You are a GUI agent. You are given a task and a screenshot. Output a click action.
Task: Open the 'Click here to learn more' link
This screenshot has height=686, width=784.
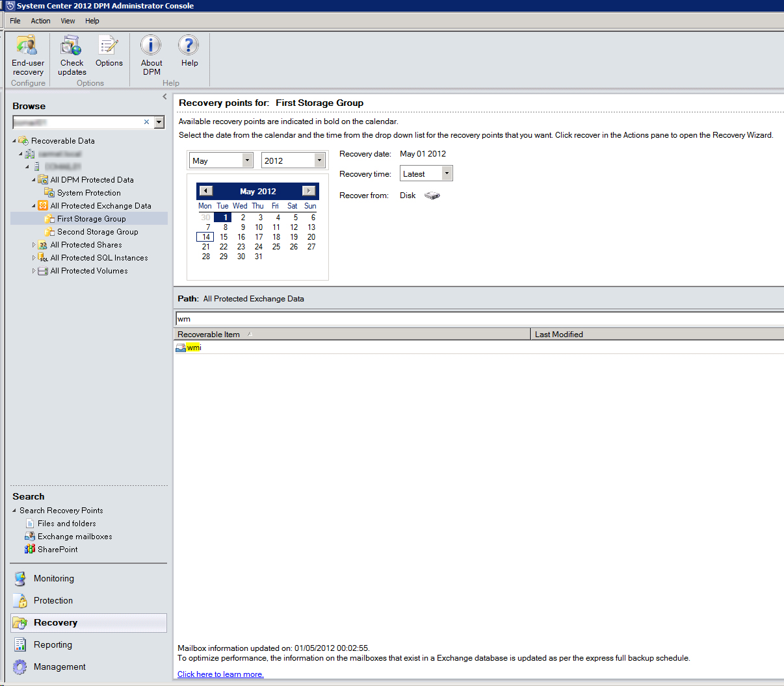[220, 674]
